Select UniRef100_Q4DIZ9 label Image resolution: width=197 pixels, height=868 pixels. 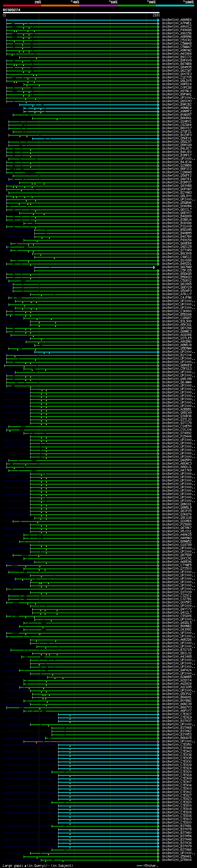click(x=176, y=247)
